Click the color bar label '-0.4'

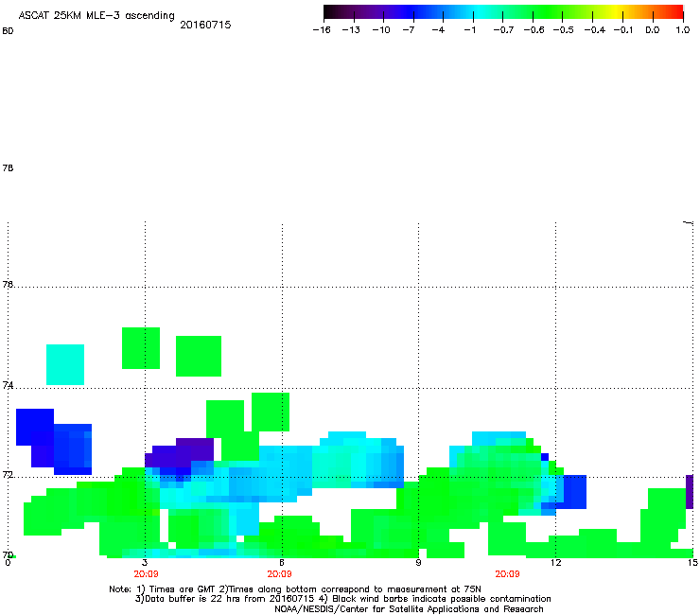tap(595, 30)
